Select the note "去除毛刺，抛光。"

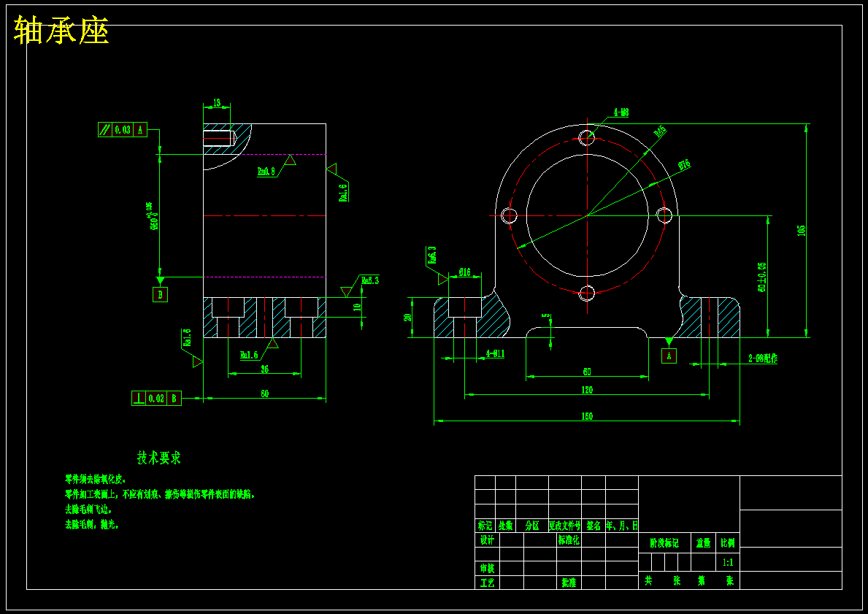click(92, 524)
